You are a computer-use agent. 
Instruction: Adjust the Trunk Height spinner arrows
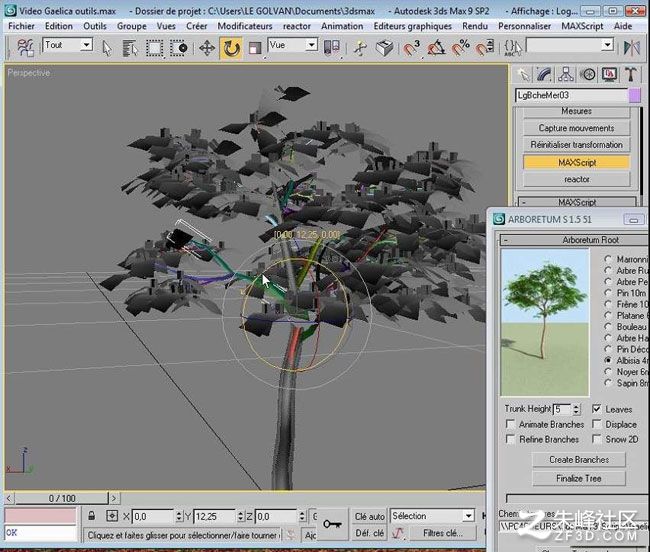pyautogui.click(x=576, y=409)
